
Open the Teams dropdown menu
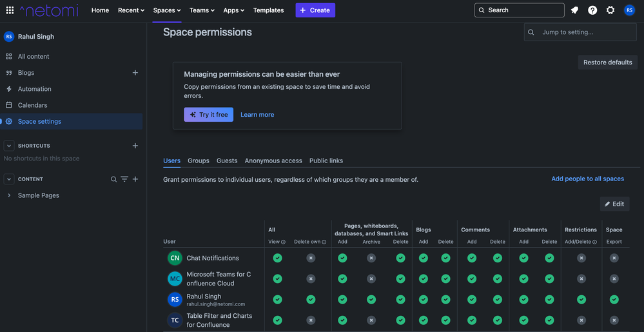coord(202,10)
